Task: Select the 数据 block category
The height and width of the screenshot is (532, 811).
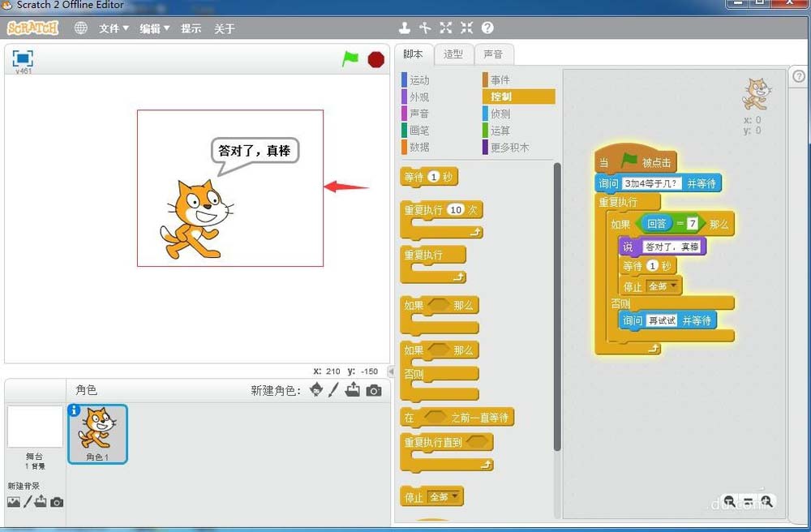Action: (416, 147)
